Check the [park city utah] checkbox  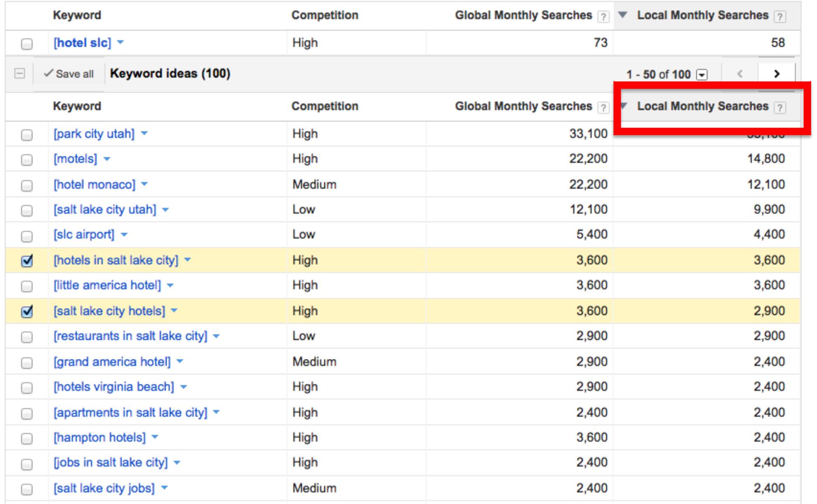point(27,135)
